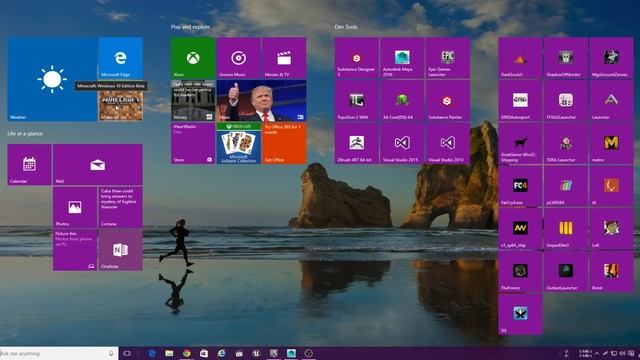Screen dimensions: 640x360
Task: Show hidden system tray icons
Action: point(596,353)
